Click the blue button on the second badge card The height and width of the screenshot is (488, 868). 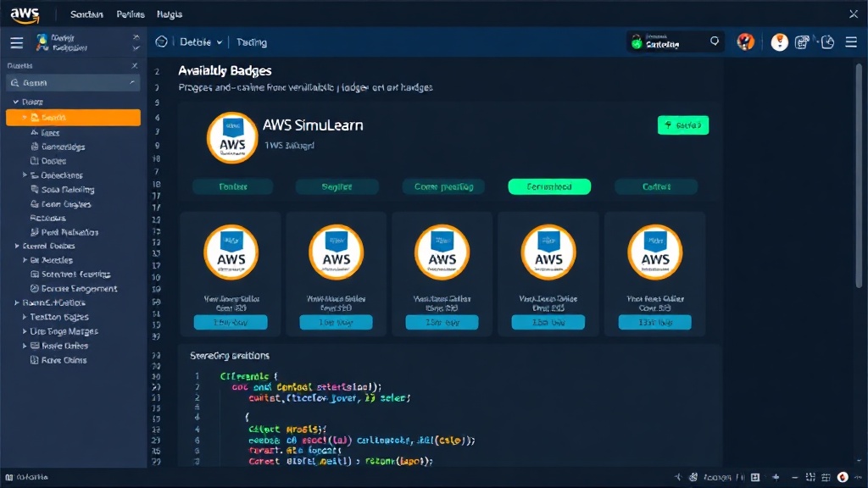(x=336, y=322)
